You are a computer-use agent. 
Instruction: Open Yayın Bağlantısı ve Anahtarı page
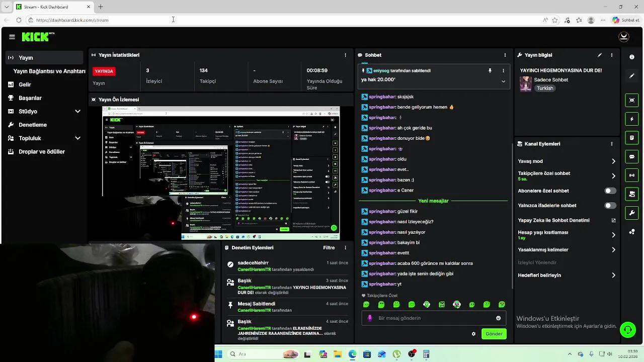coord(49,71)
